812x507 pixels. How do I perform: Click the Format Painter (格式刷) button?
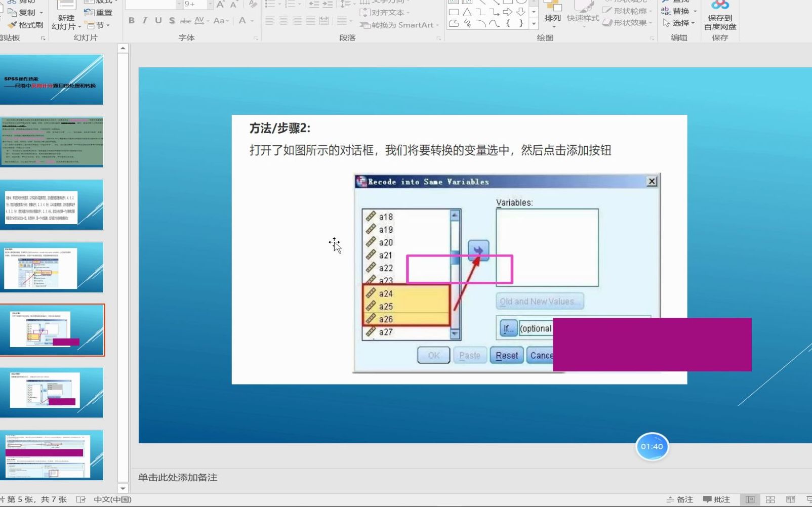[26, 25]
